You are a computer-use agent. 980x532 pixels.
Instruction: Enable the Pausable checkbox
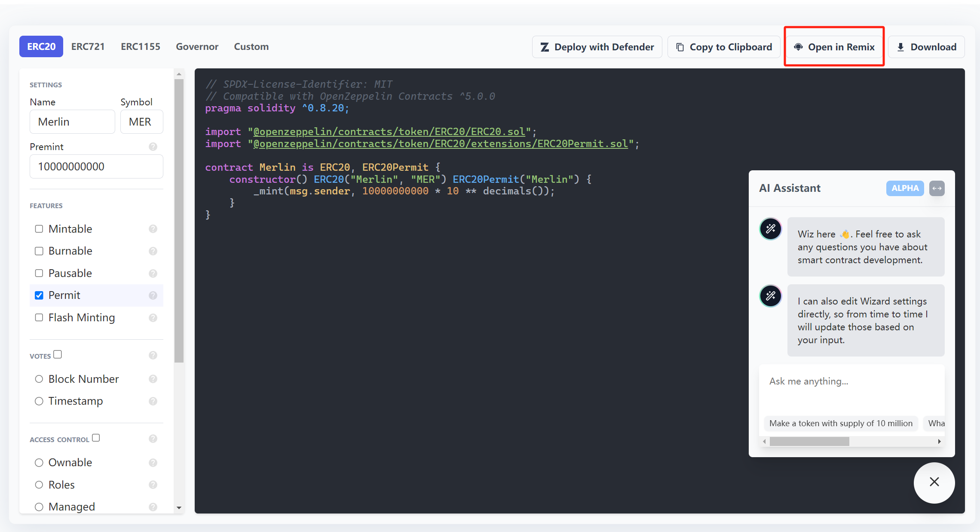click(x=39, y=273)
